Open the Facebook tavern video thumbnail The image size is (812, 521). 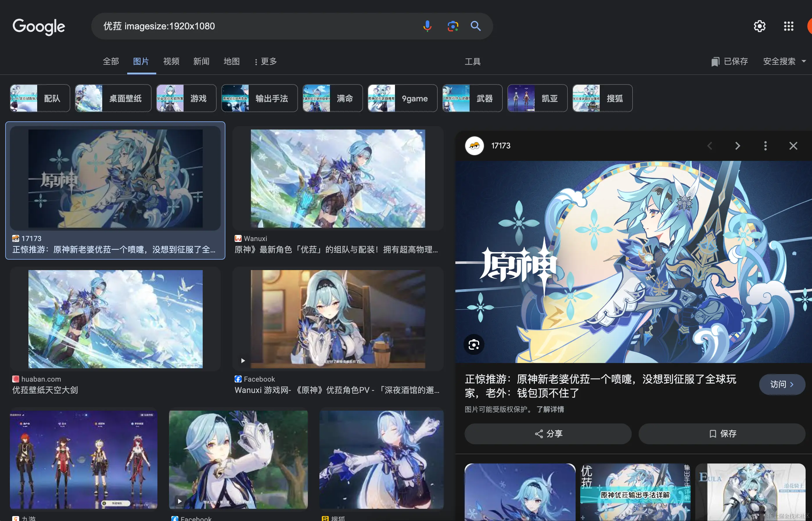coord(338,319)
